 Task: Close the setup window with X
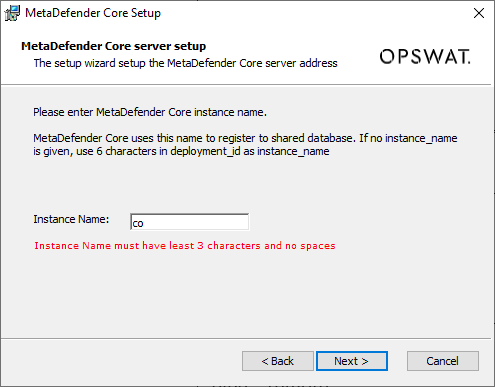coord(479,13)
